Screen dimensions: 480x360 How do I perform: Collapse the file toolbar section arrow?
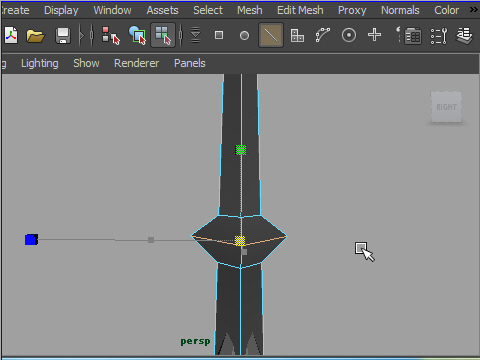[x=81, y=35]
